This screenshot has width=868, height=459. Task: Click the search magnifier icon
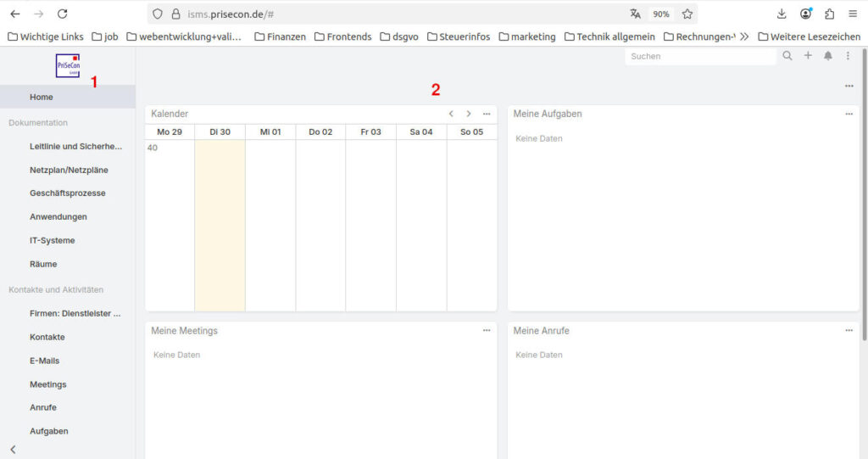click(x=787, y=56)
